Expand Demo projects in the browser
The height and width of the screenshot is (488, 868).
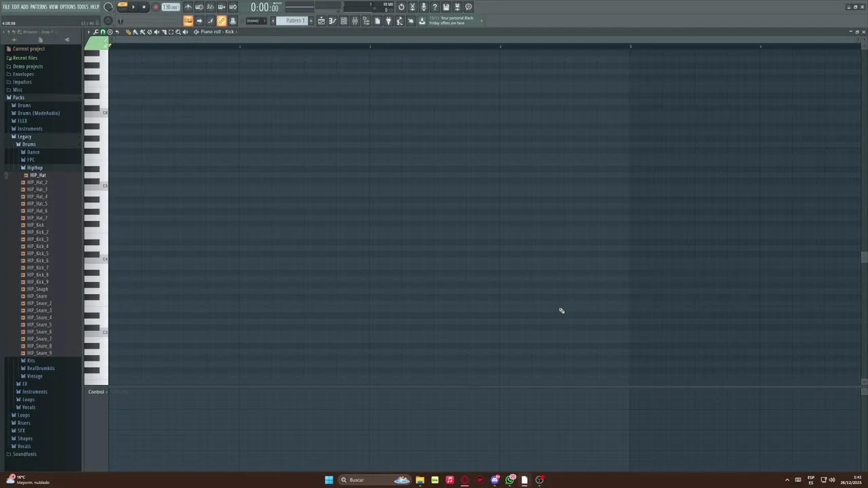tap(28, 66)
